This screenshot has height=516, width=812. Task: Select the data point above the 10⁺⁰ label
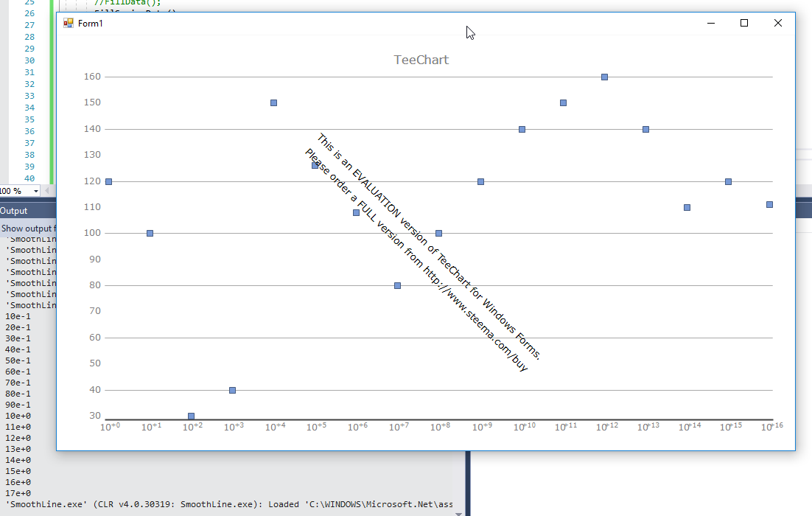tap(109, 182)
